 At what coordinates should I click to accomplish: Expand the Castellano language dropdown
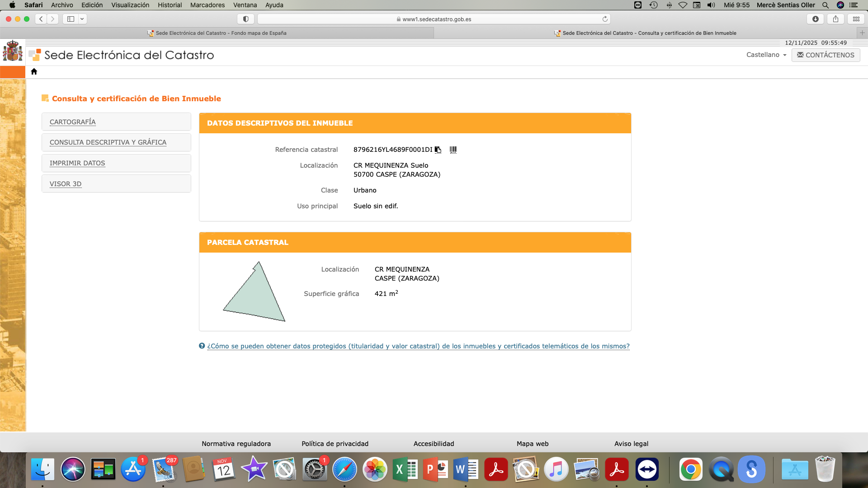766,55
